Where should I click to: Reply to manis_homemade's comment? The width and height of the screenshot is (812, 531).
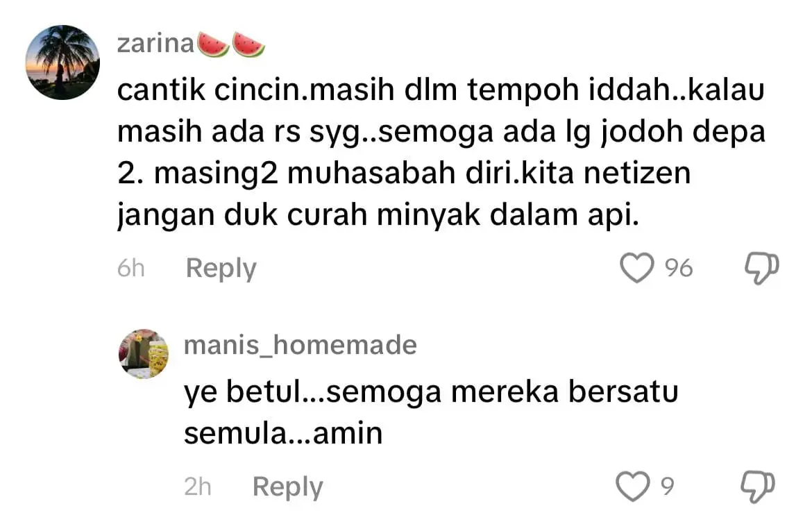pyautogui.click(x=287, y=487)
